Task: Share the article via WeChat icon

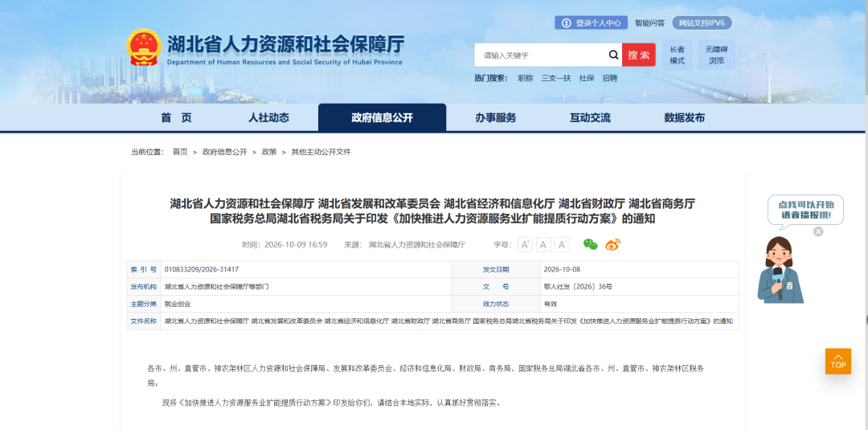Action: click(x=591, y=244)
